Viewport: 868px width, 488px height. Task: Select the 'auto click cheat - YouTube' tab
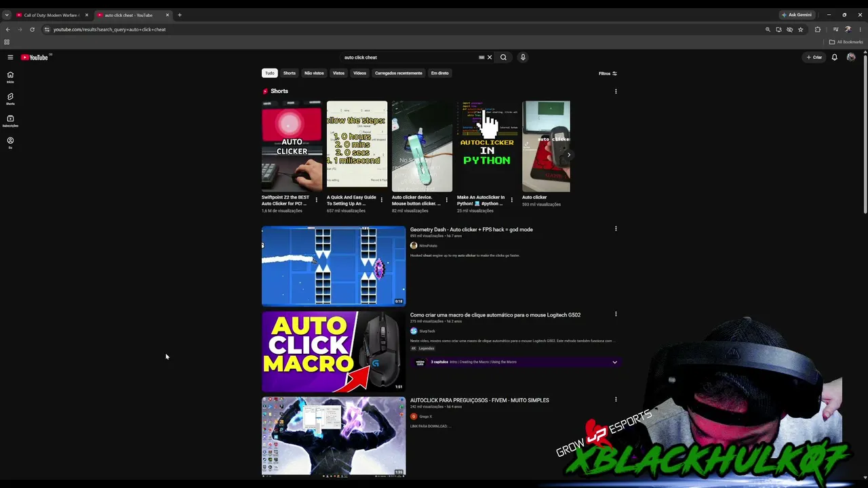click(128, 15)
